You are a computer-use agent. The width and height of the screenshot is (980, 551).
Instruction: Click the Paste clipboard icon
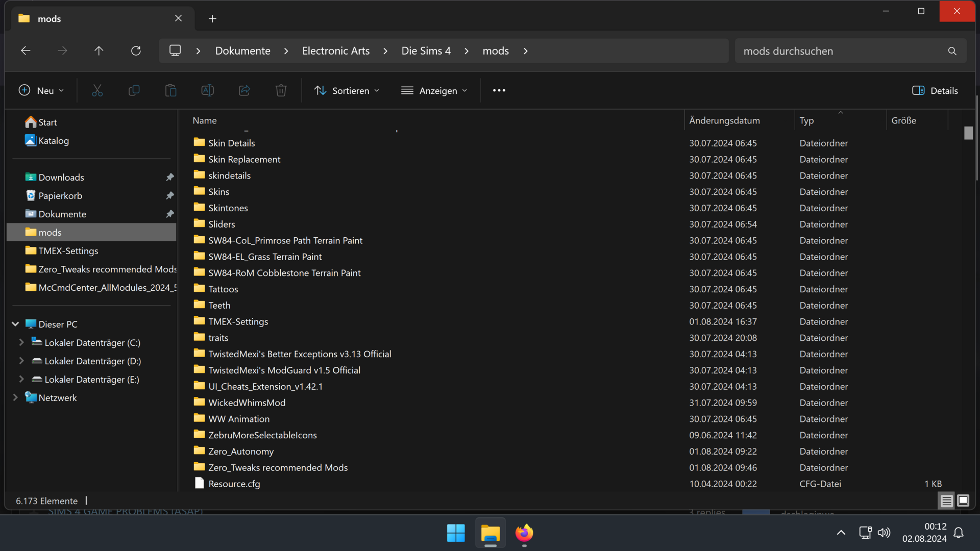[170, 91]
